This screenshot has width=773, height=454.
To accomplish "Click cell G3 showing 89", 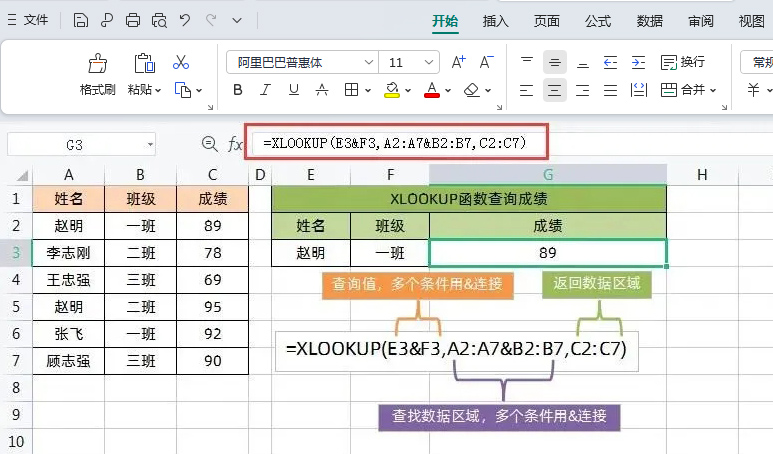I will (x=548, y=253).
